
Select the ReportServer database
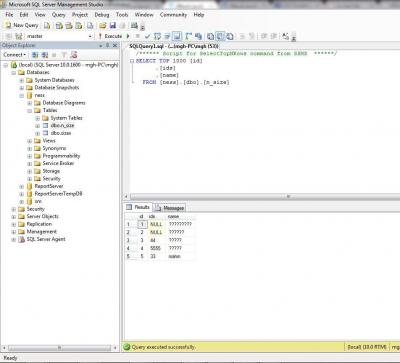[49, 186]
